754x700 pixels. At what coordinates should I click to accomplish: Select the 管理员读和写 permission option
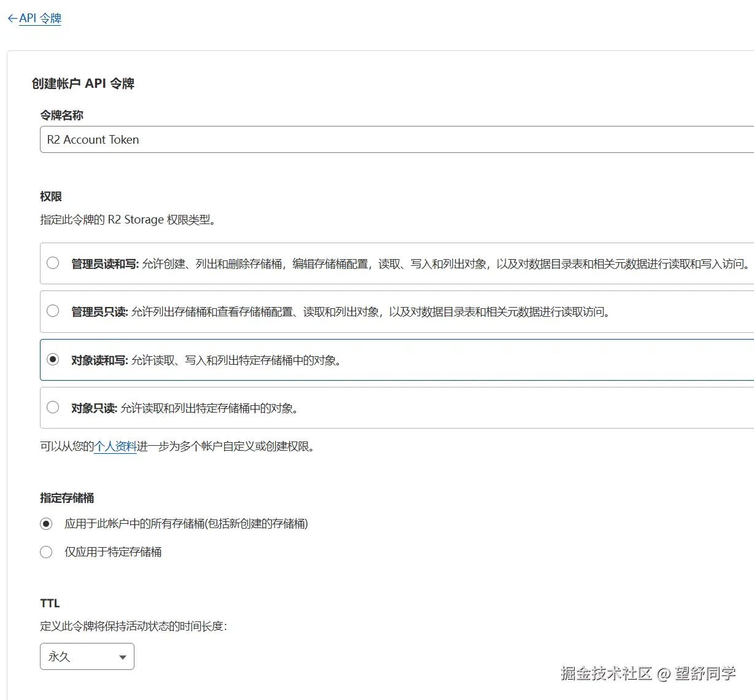pyautogui.click(x=53, y=263)
